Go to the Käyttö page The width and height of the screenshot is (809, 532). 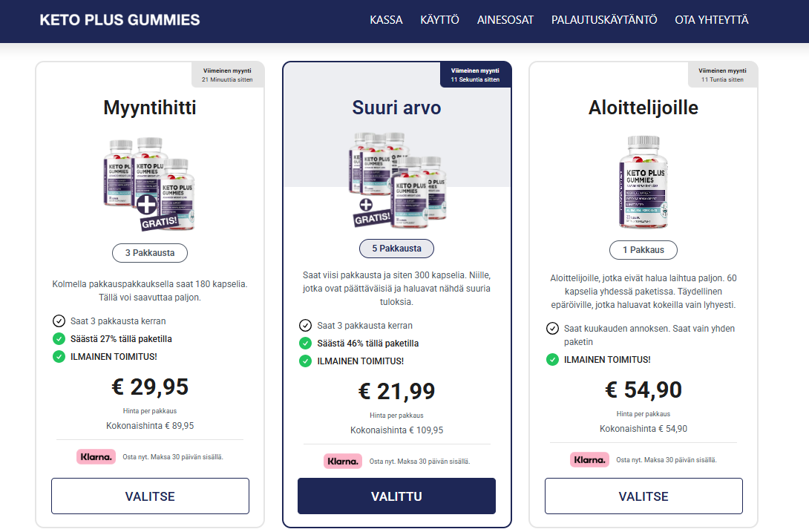point(439,20)
